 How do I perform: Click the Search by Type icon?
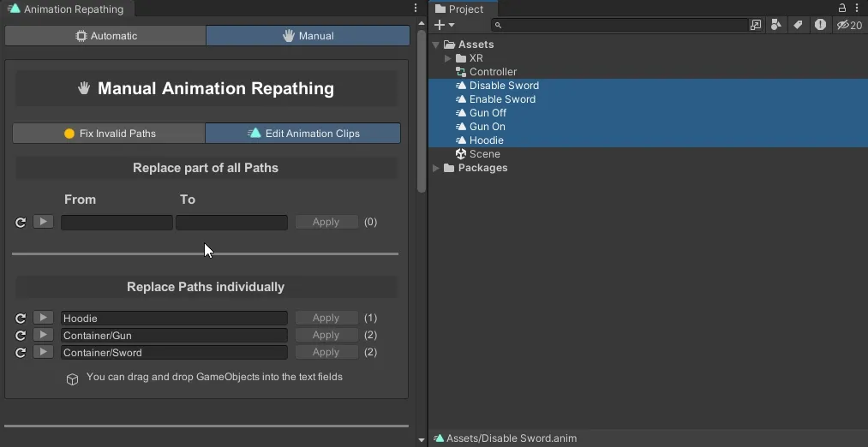[776, 25]
